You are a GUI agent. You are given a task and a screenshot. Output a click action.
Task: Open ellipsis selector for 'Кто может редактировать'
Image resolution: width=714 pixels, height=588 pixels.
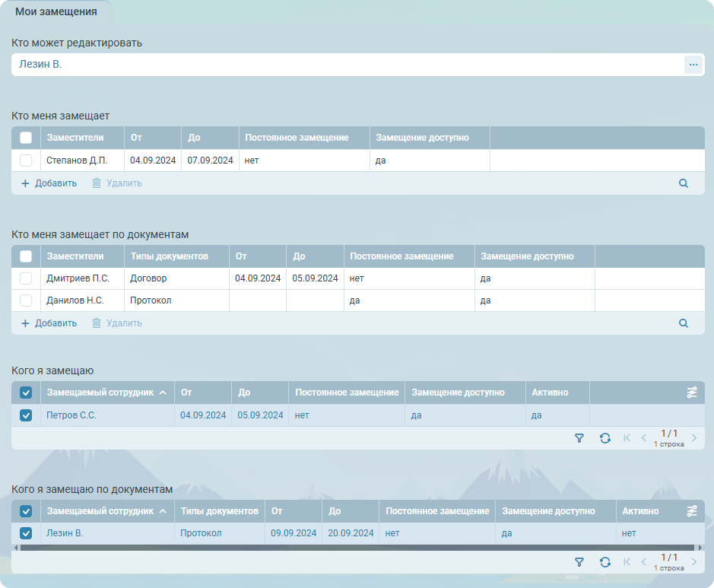(693, 65)
